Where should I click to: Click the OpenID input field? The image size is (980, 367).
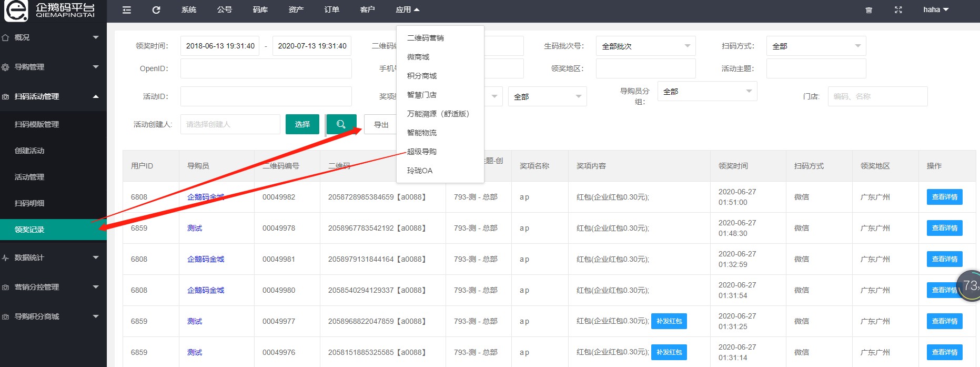point(266,68)
